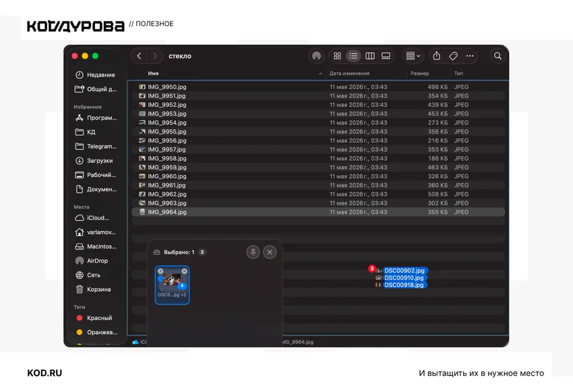The image size is (573, 392).
Task: Select file IMG_9958.jpg
Action: (318, 158)
